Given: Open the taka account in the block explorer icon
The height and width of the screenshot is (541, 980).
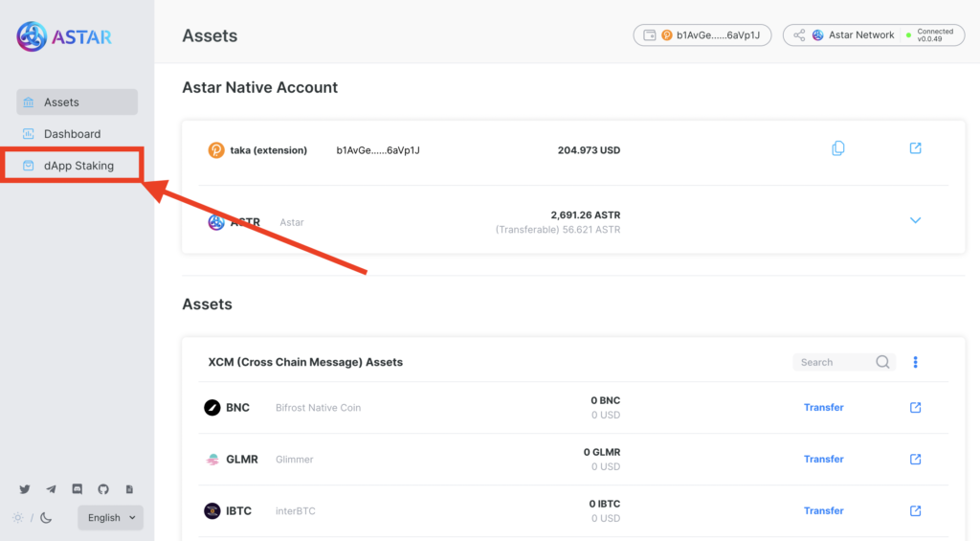Looking at the screenshot, I should 916,148.
